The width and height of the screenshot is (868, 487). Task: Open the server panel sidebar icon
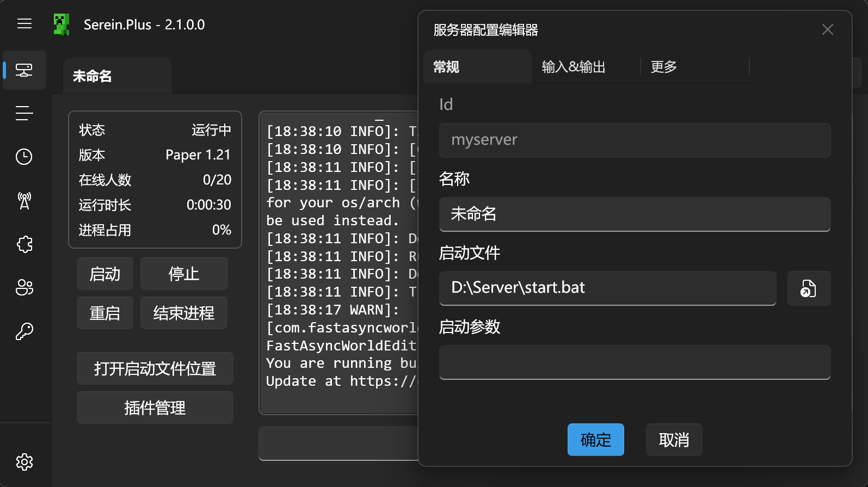point(24,70)
